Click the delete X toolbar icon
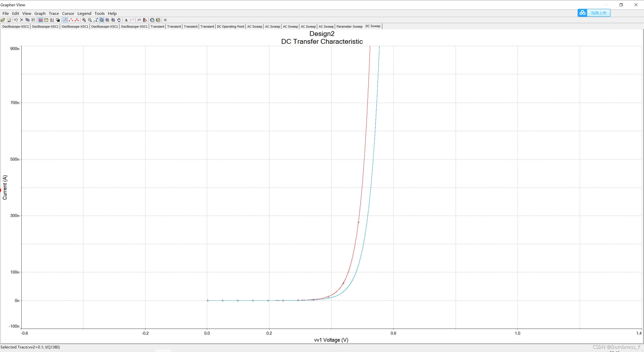This screenshot has height=352, width=644. click(22, 20)
